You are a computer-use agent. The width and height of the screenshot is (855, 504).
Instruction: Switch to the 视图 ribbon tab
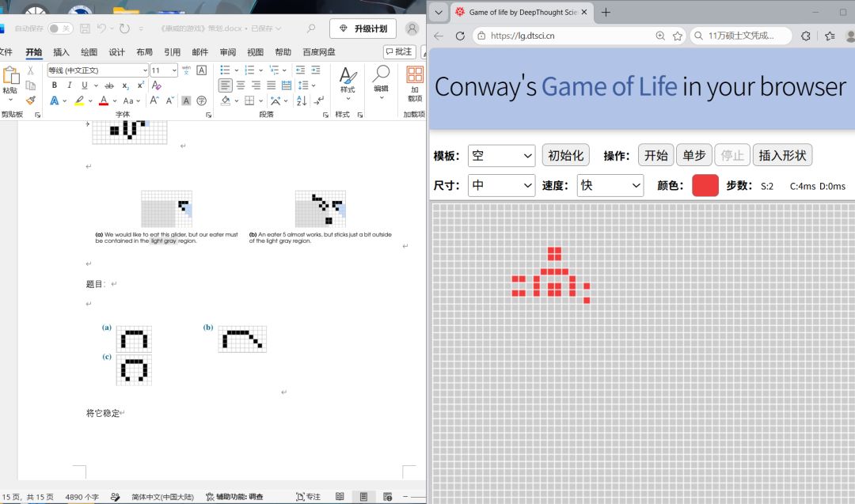coord(255,51)
